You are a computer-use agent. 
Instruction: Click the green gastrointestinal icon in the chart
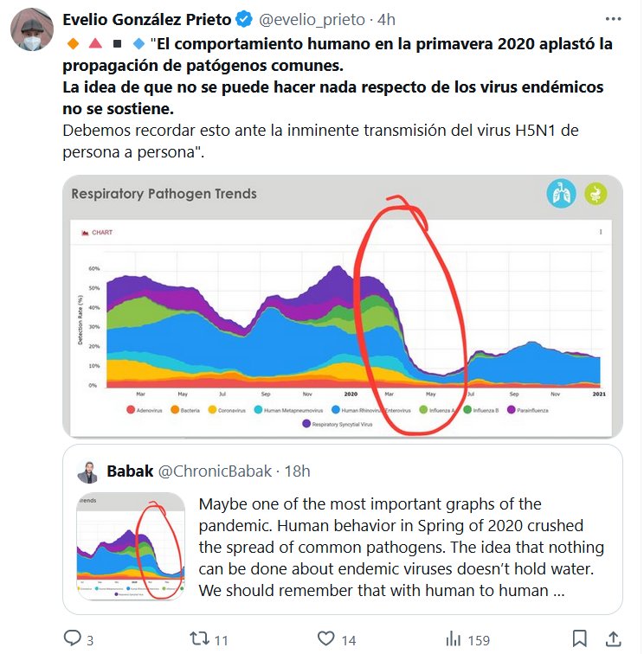(596, 194)
